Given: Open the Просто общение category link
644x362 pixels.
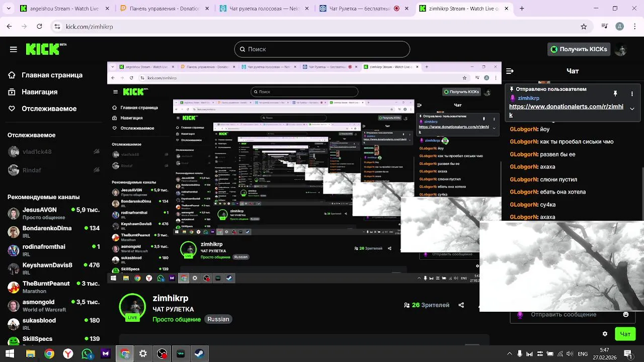Looking at the screenshot, I should pyautogui.click(x=177, y=319).
